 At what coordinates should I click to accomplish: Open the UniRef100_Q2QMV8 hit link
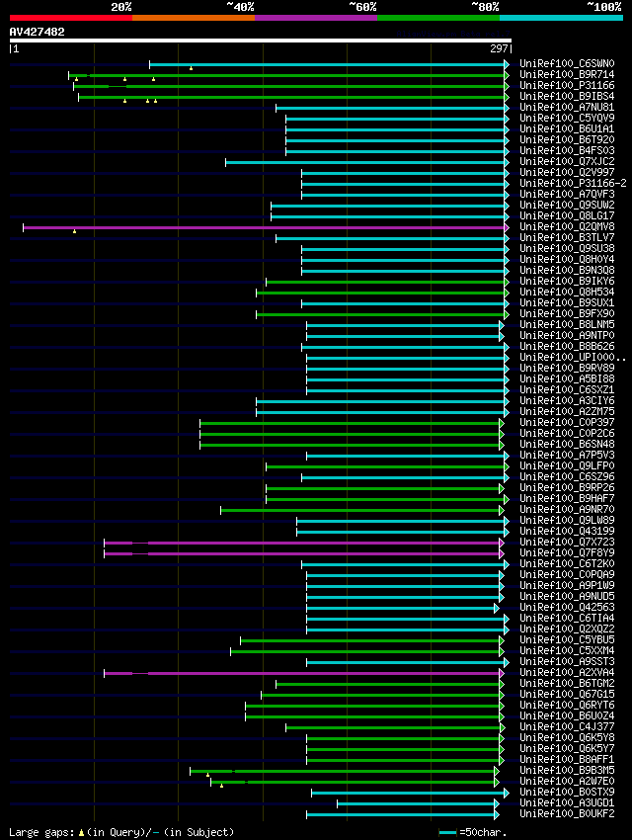pyautogui.click(x=567, y=227)
